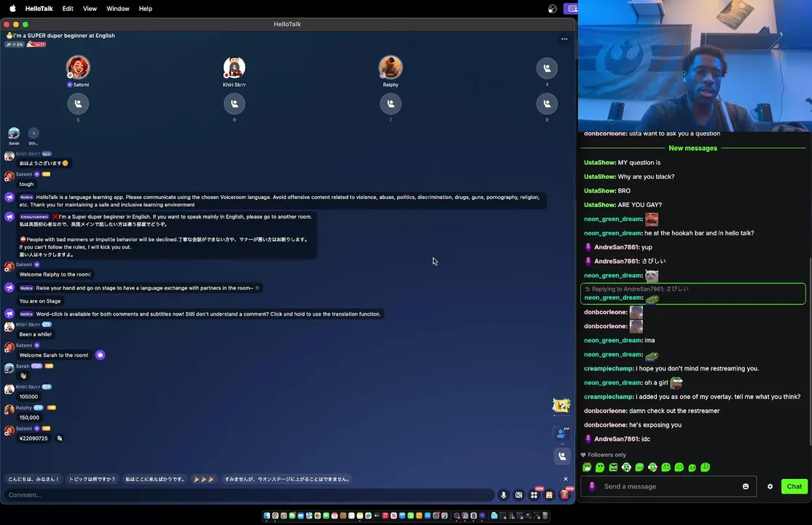The height and width of the screenshot is (525, 812).
Task: Select quick phrase 私はここに来たばかりです。
Action: point(155,479)
